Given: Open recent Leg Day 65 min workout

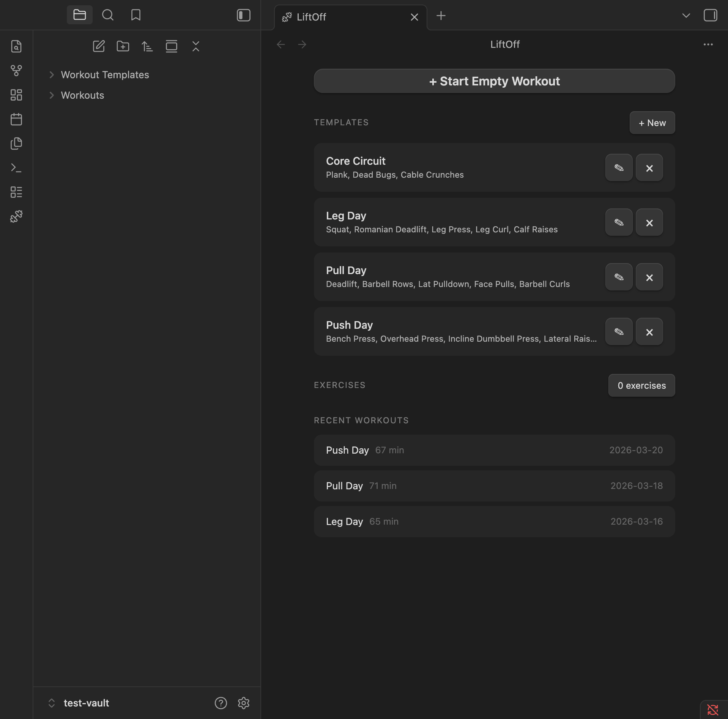Looking at the screenshot, I should pos(494,522).
